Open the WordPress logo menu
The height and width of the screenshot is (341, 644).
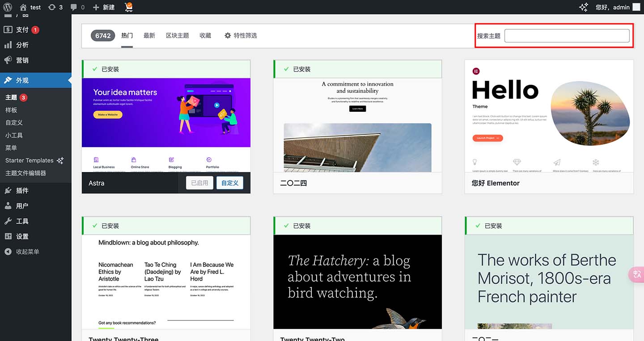[8, 7]
